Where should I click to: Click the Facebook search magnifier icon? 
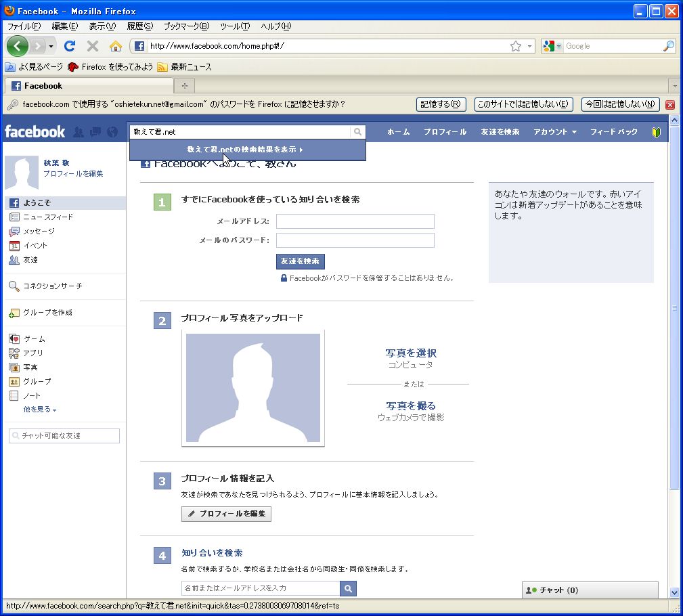tap(357, 131)
